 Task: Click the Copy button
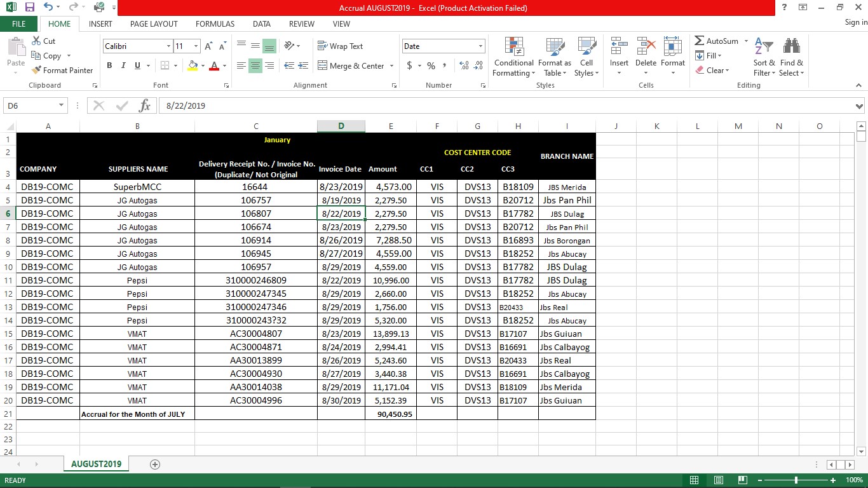(46, 56)
